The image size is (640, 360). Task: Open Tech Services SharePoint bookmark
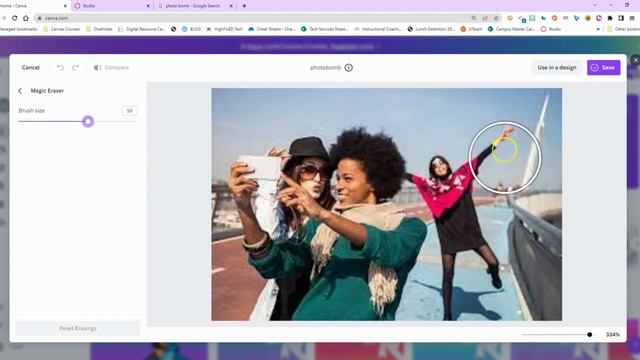pos(324,29)
